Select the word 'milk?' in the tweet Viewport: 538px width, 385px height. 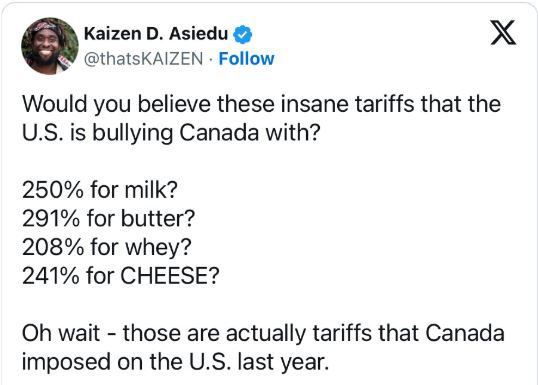coord(151,189)
